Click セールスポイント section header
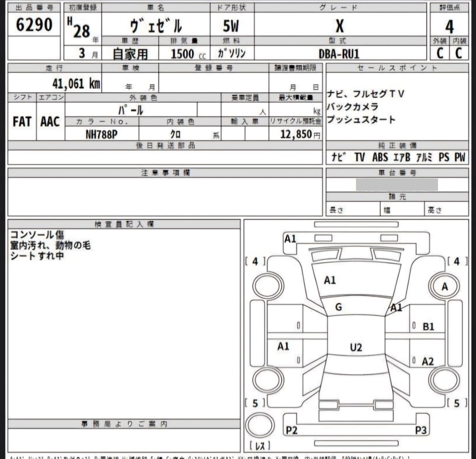This screenshot has width=476, height=459. coord(397,68)
